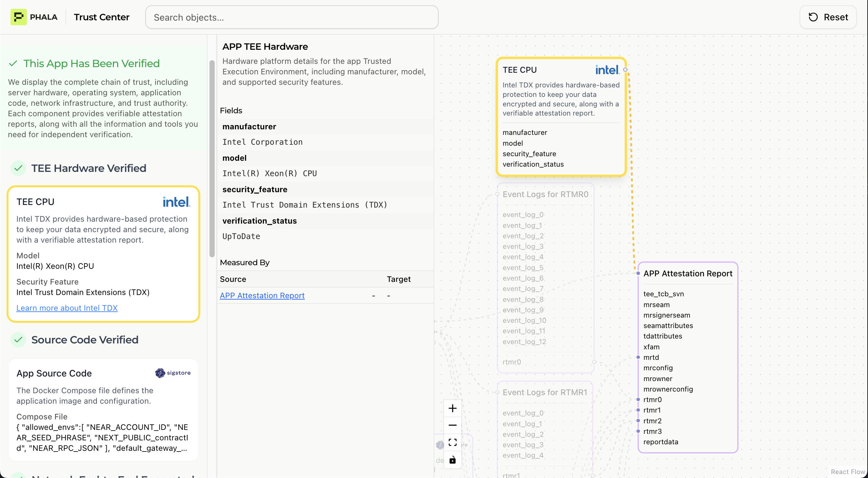Click the Trust Center header title
The width and height of the screenshot is (868, 478).
pos(101,17)
